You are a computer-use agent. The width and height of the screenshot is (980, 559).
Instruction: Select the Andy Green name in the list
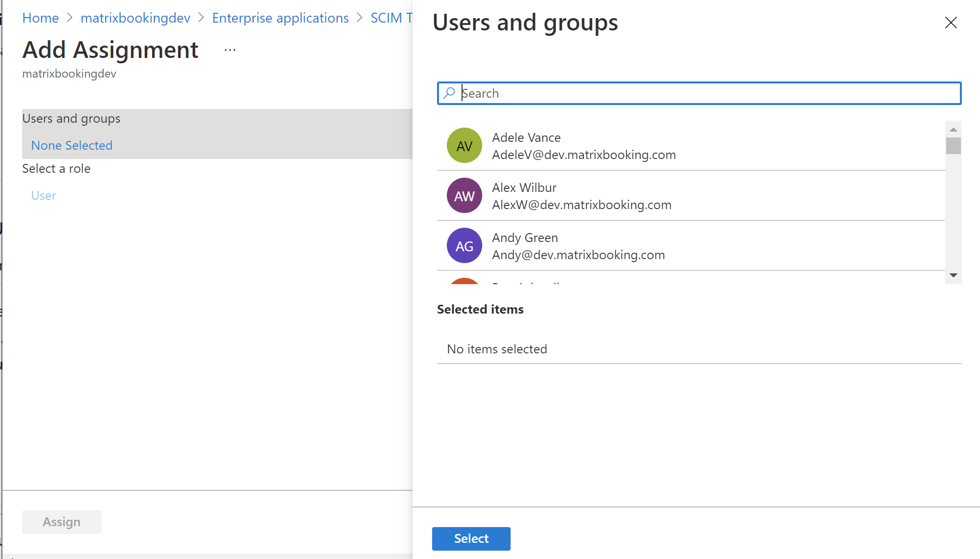[525, 238]
